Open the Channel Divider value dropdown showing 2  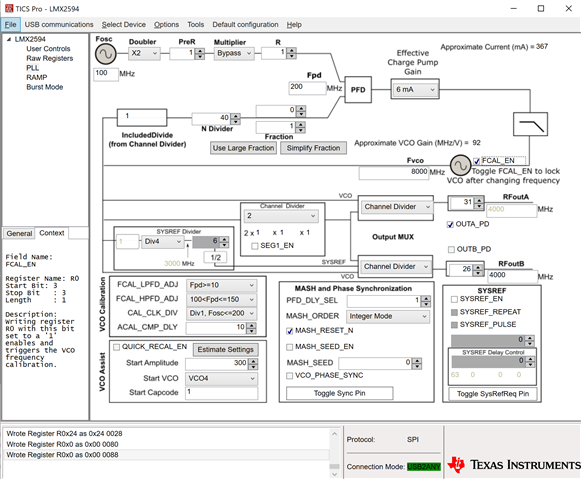coord(281,216)
